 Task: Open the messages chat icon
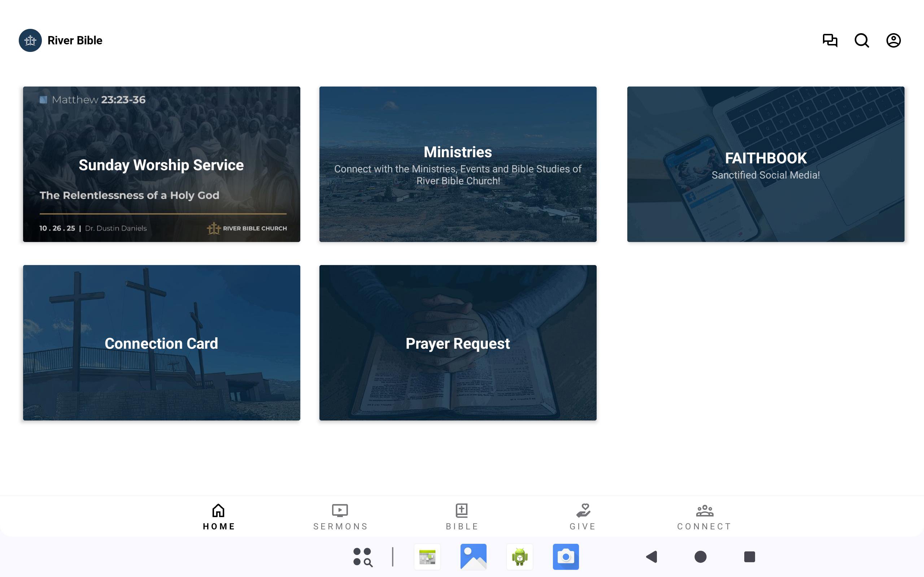click(830, 40)
